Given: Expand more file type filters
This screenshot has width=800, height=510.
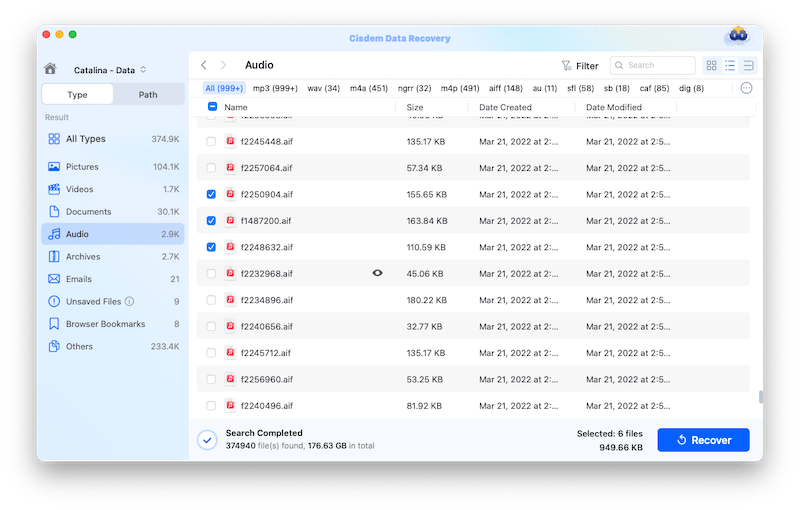Looking at the screenshot, I should coord(746,88).
